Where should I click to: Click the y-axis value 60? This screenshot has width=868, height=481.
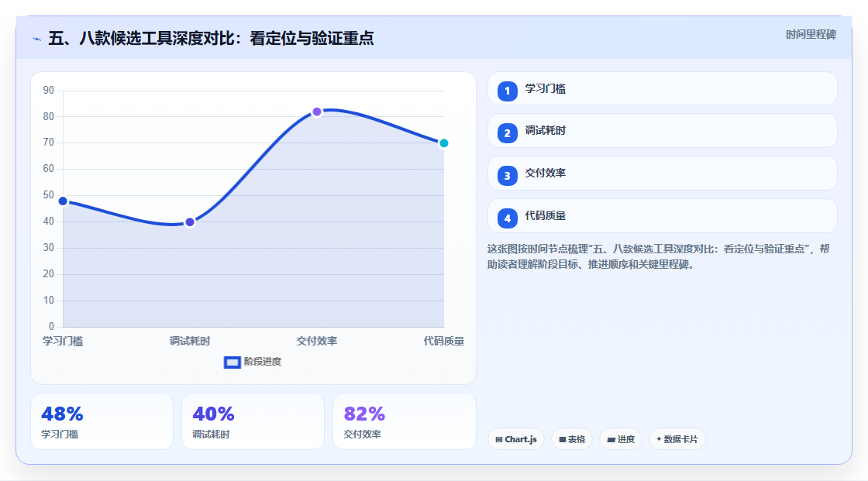[x=49, y=169]
